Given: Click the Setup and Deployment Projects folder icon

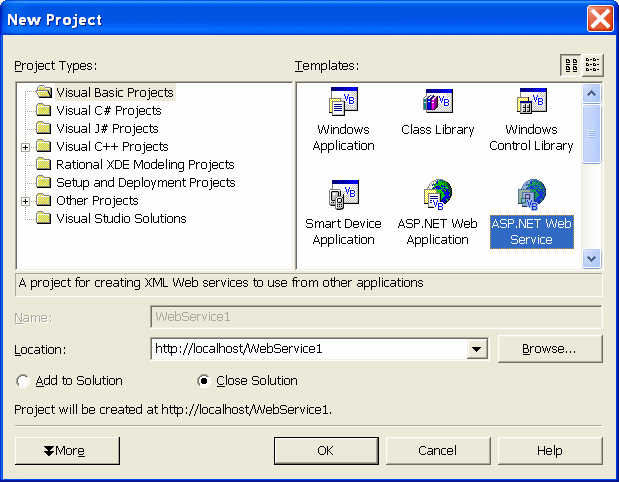Looking at the screenshot, I should tap(44, 182).
